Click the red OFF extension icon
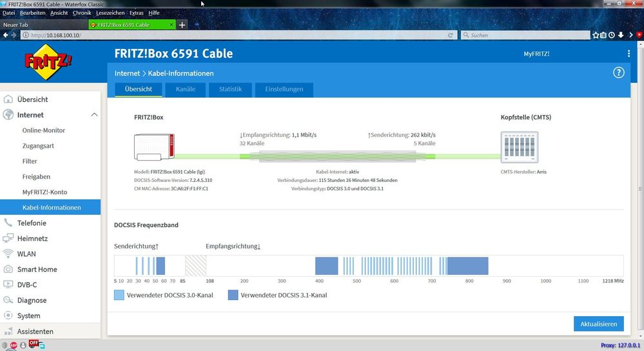The image size is (644, 351). (x=34, y=344)
